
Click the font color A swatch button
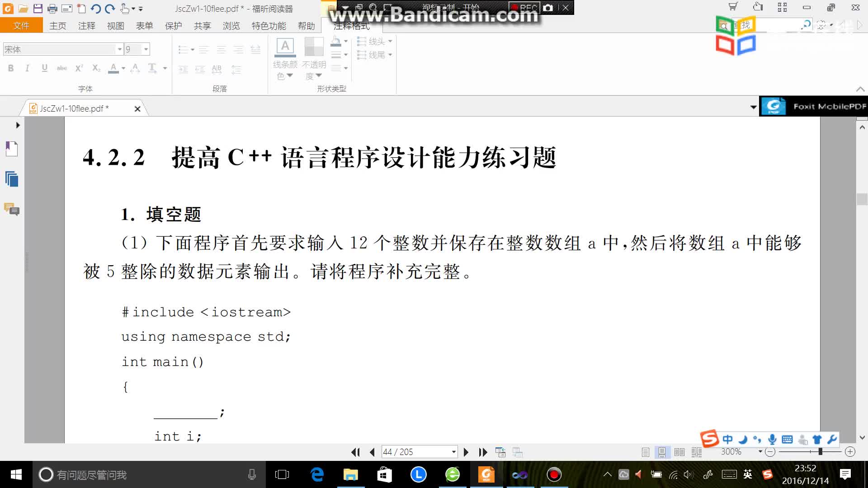(114, 68)
